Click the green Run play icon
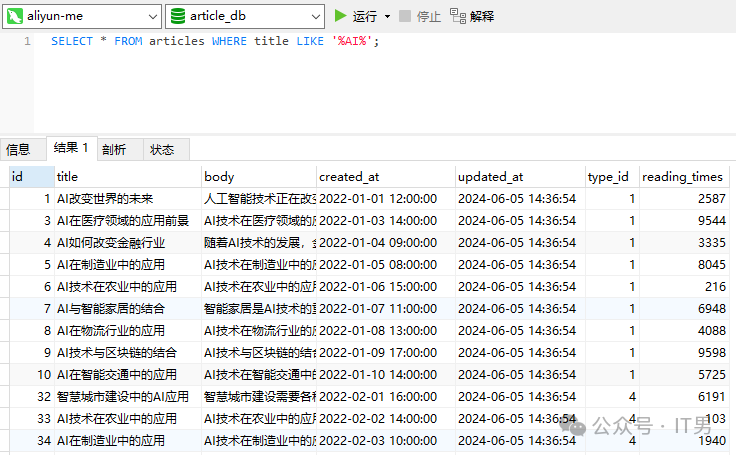736x455 pixels. tap(340, 16)
